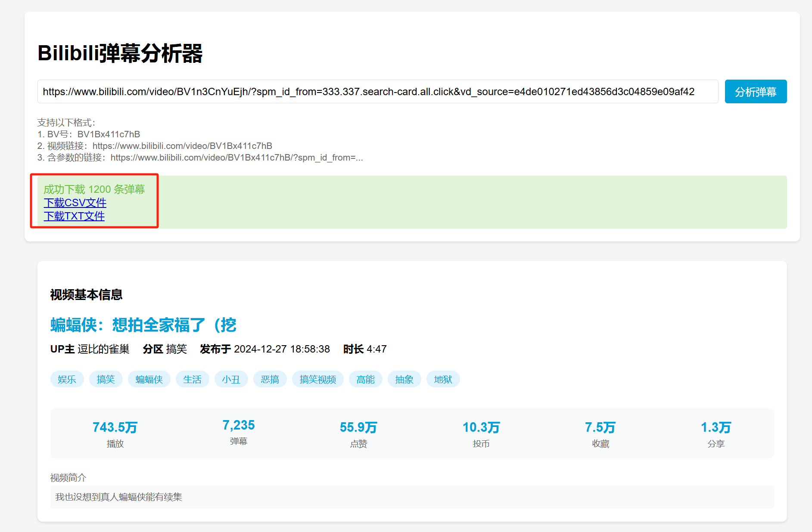Click the 743.5万 播放 play count
Image resolution: width=812 pixels, height=532 pixels.
(x=115, y=433)
